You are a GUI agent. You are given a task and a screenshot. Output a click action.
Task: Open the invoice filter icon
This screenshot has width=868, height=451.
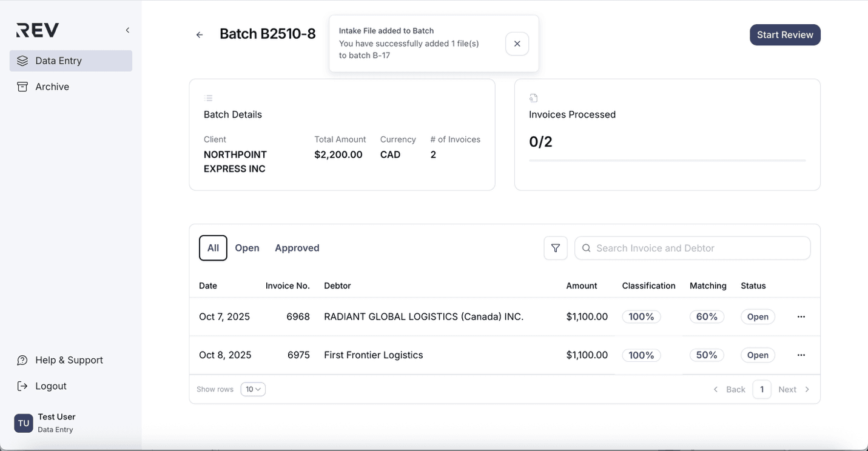pos(555,248)
